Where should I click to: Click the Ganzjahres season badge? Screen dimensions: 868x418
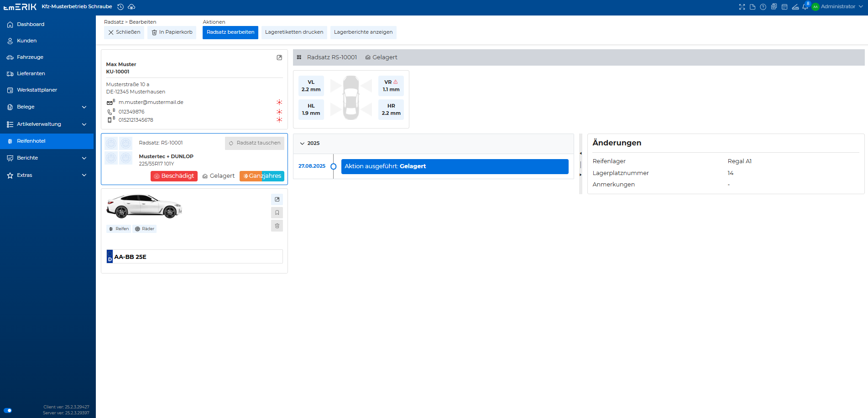pos(262,176)
